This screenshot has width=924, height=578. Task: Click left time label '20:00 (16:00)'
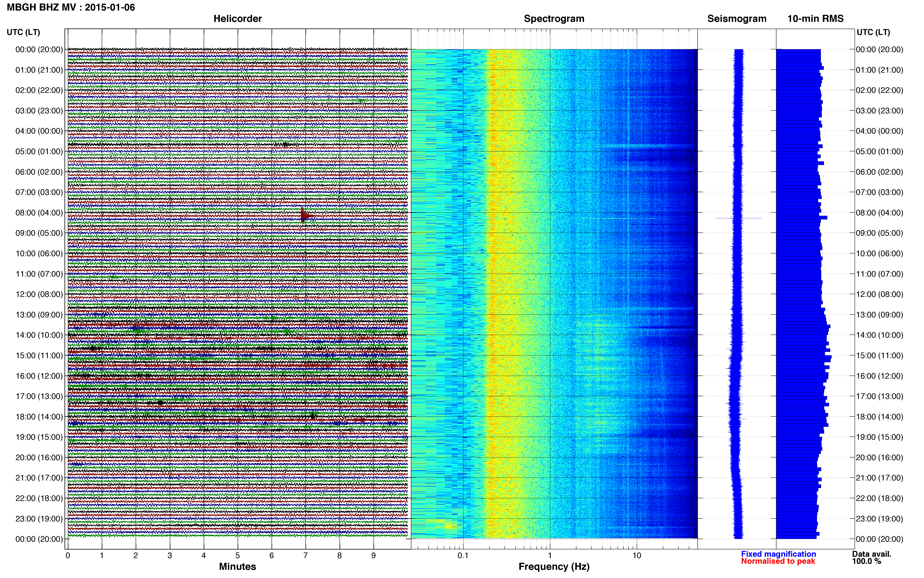pyautogui.click(x=39, y=458)
